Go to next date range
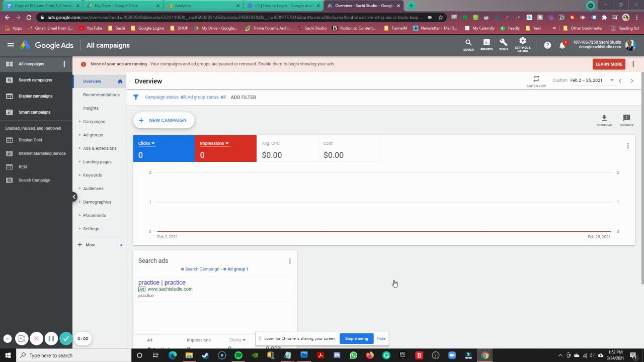Screen dimensions: 644x362 (x=632, y=80)
